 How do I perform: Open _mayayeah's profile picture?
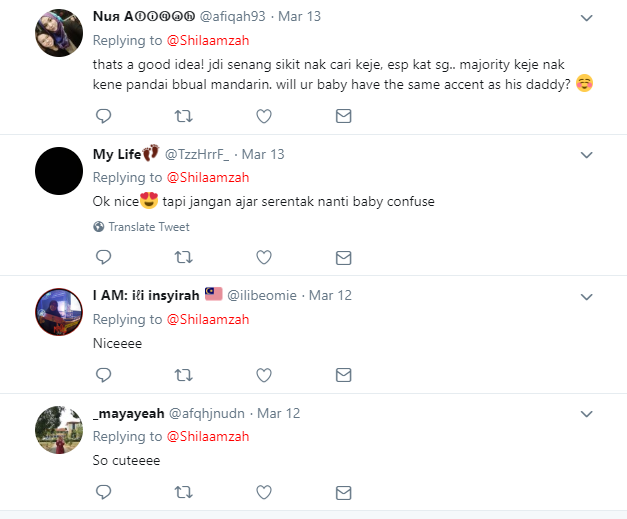click(58, 431)
